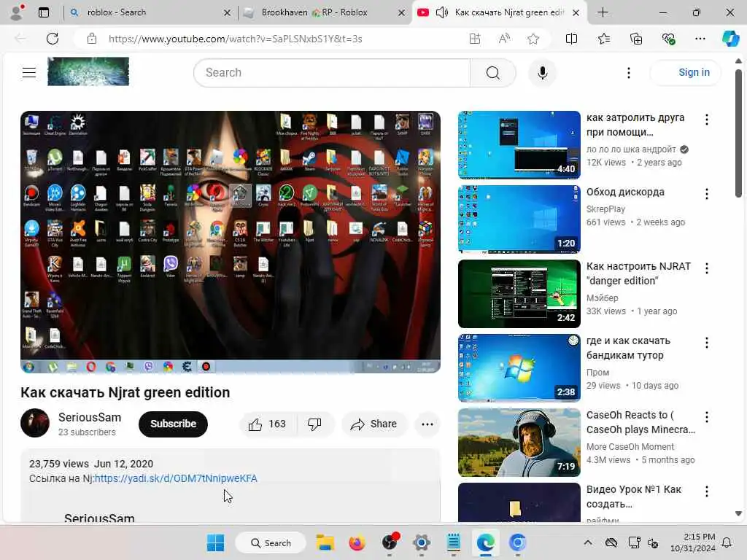View site information lock icon
747x560 pixels.
click(92, 39)
